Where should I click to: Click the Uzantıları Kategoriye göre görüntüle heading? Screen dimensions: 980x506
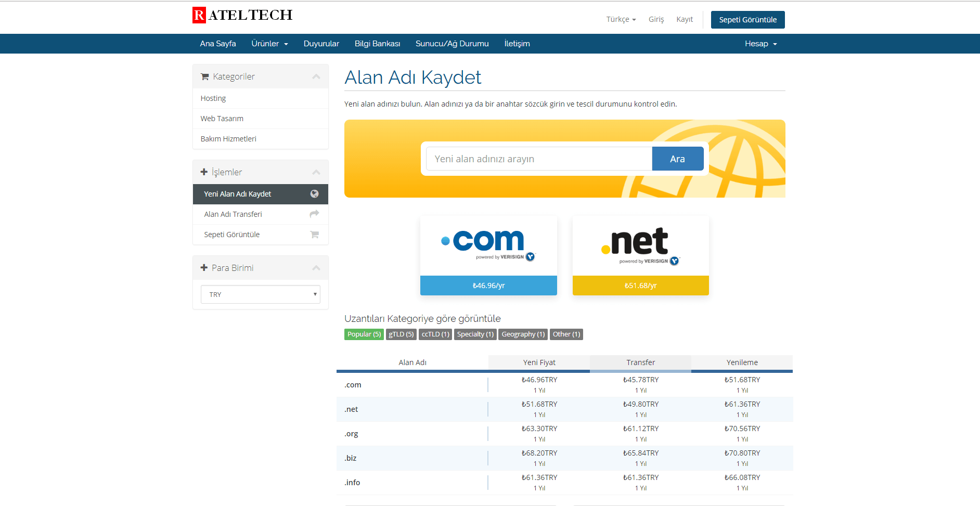tap(422, 319)
